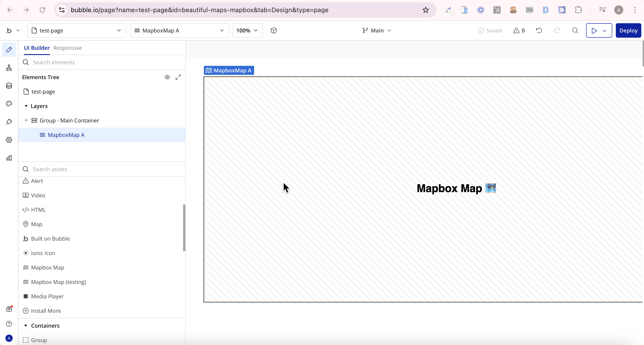The width and height of the screenshot is (644, 345).
Task: Click the Deploy button
Action: point(628,30)
